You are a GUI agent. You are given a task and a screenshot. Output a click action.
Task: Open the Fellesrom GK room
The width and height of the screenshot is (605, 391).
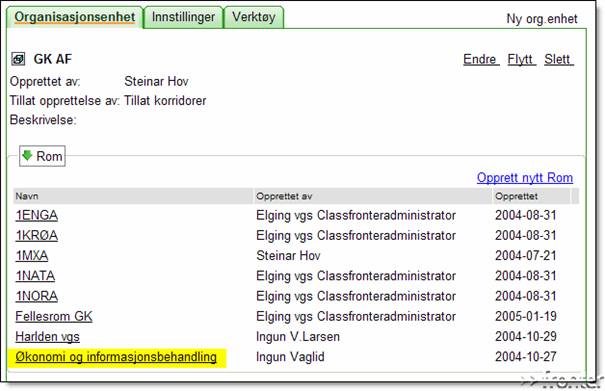[x=54, y=316]
